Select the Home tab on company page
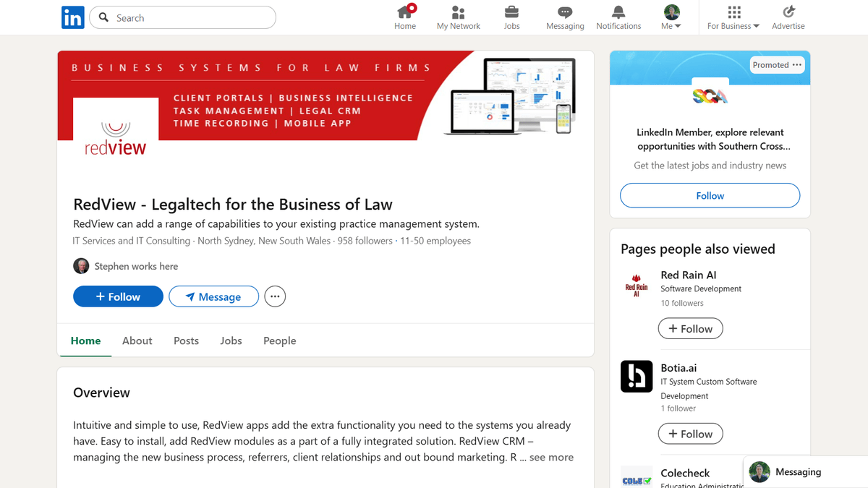Viewport: 868px width, 488px height. (85, 341)
